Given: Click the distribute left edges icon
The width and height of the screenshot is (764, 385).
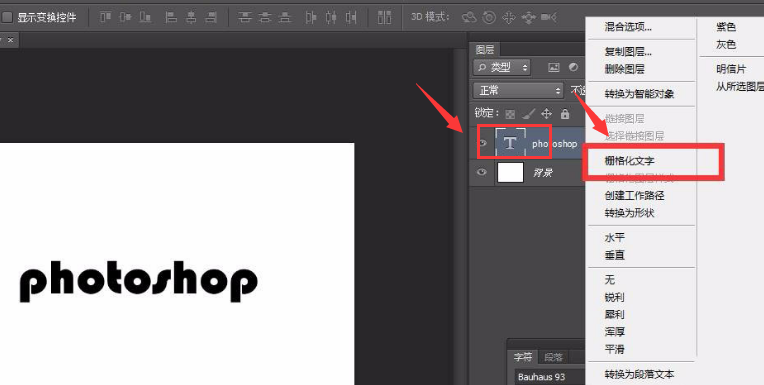Looking at the screenshot, I should pos(311,18).
